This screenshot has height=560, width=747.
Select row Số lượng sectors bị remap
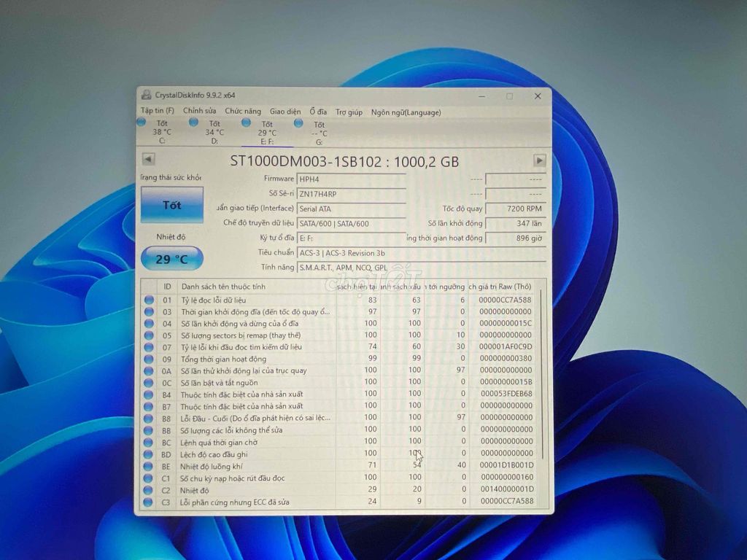(340, 335)
